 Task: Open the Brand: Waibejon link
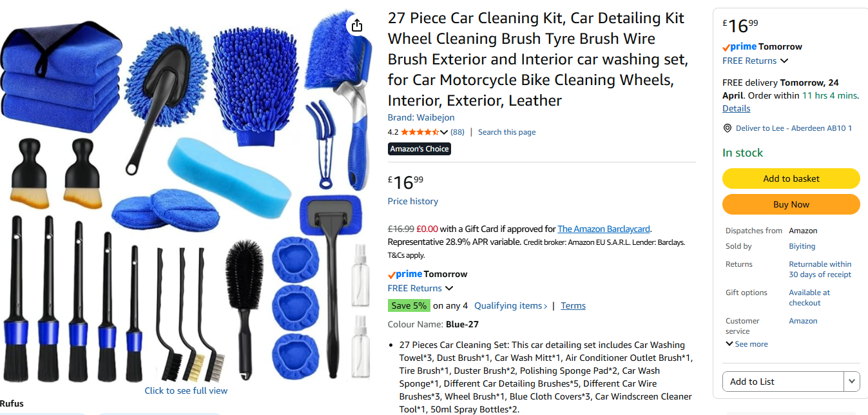[421, 117]
